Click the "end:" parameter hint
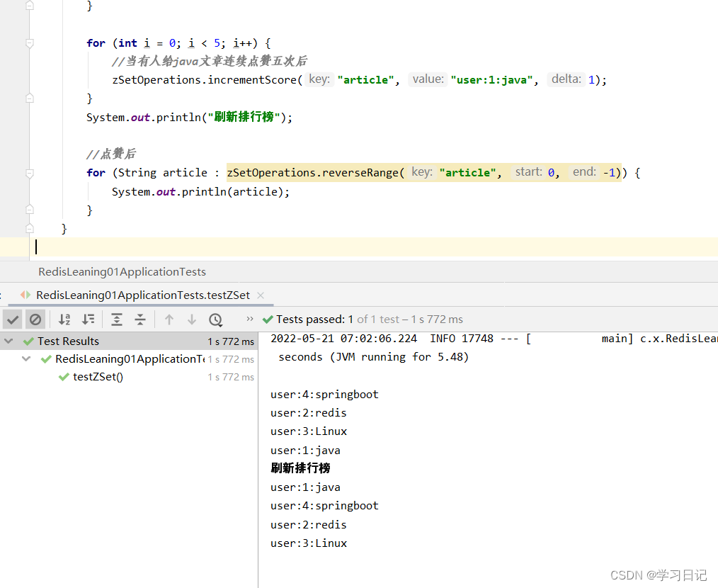Viewport: 718px width, 588px height. (x=584, y=172)
